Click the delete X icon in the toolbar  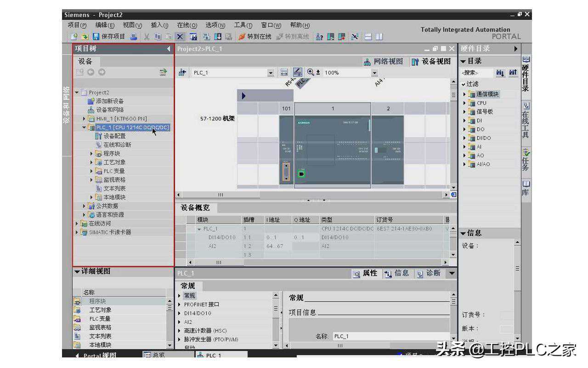[180, 37]
